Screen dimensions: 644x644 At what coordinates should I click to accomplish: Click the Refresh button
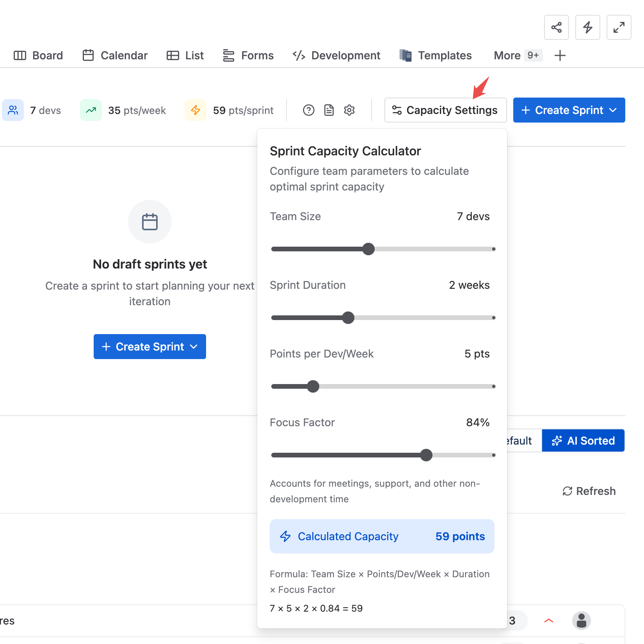[x=589, y=491]
